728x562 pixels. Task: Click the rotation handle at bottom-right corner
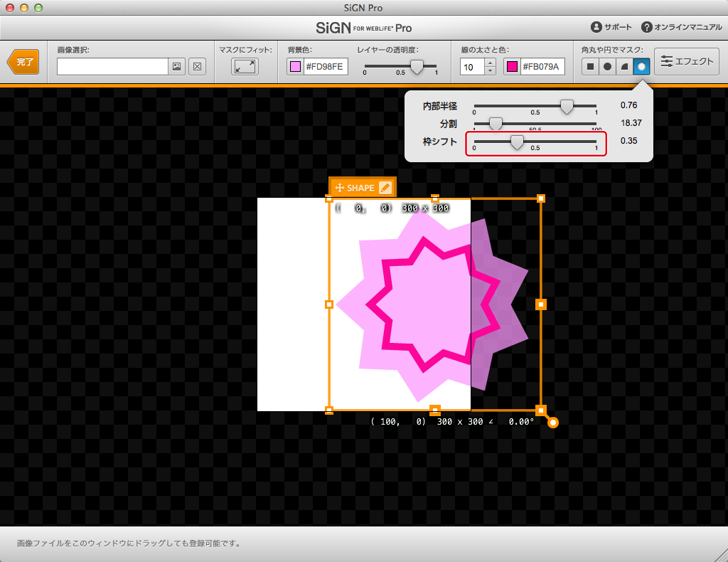(552, 422)
